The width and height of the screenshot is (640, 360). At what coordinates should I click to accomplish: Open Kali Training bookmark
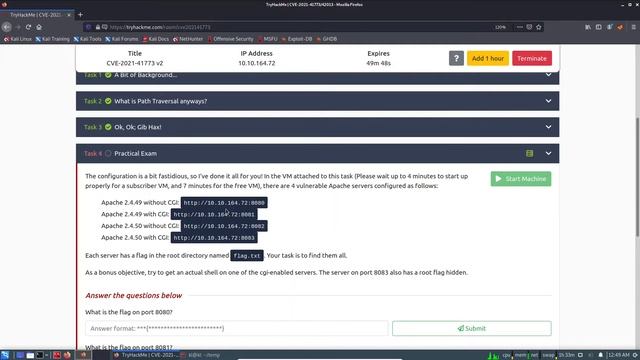pos(52,39)
